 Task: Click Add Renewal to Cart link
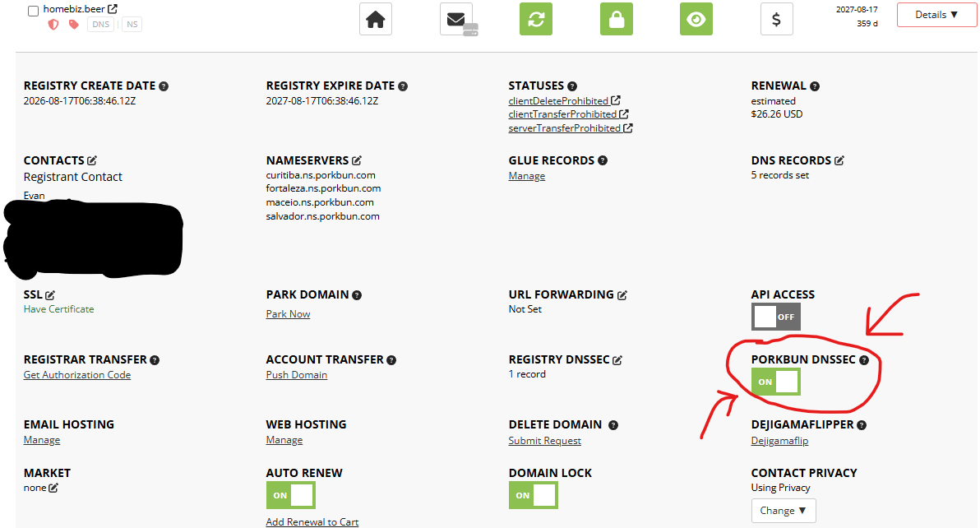[x=312, y=521]
